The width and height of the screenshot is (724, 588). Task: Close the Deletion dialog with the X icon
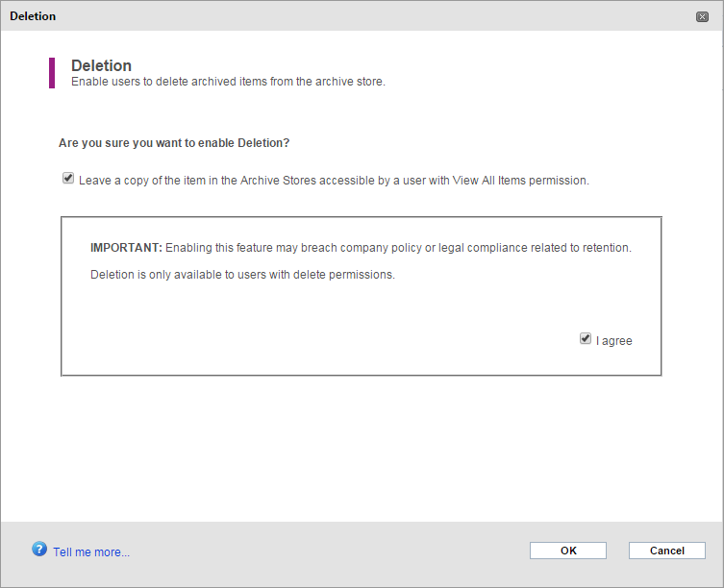pos(702,16)
